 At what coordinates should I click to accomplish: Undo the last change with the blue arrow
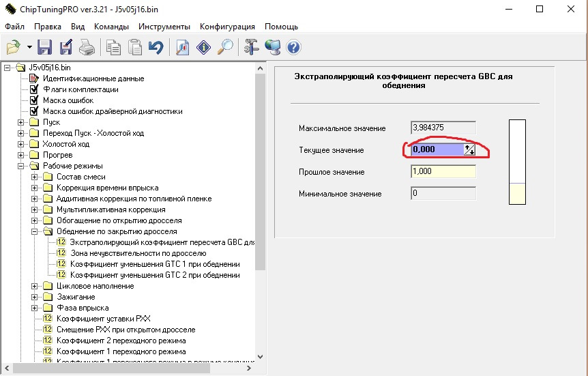click(156, 47)
